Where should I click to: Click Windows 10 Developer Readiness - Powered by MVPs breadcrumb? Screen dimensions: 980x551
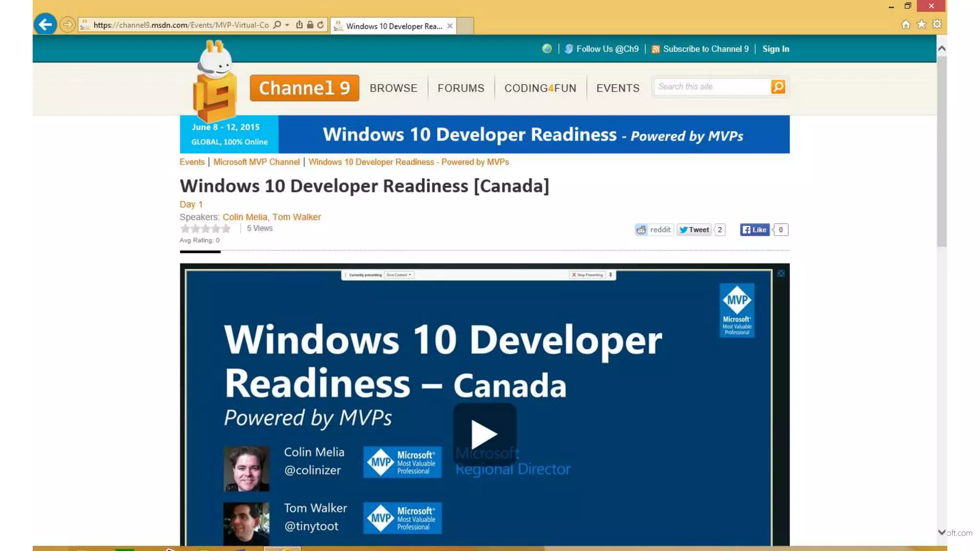point(409,162)
